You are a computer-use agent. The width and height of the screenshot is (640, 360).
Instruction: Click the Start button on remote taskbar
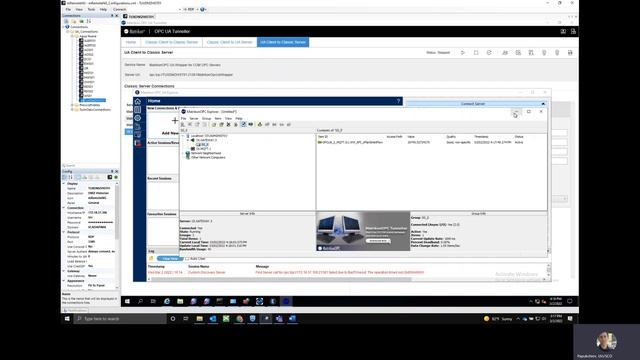[x=127, y=301]
